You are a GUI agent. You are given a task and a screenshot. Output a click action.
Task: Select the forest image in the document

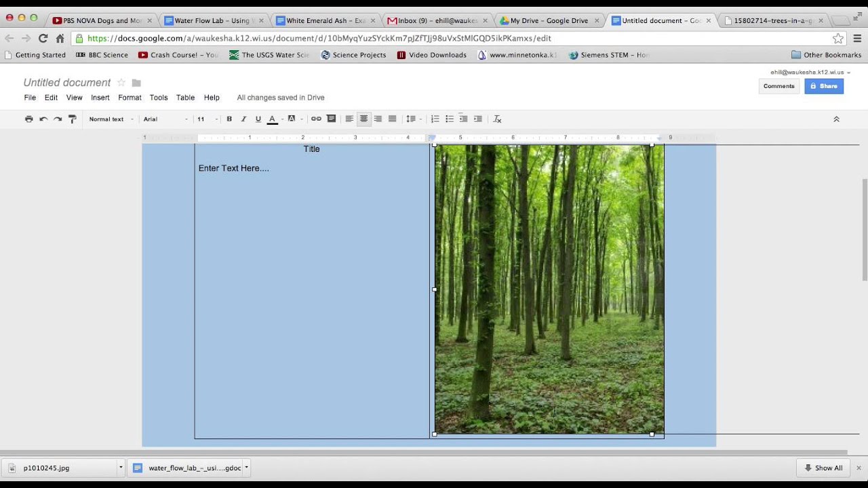(x=549, y=289)
